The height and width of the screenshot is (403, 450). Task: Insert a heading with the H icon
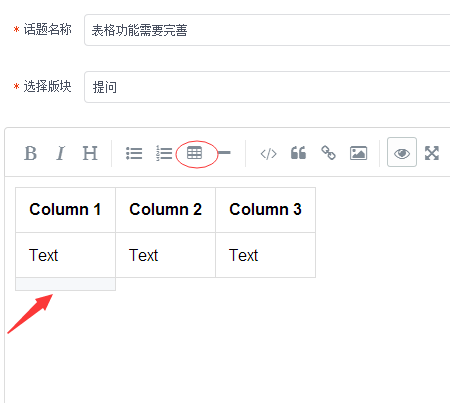(x=90, y=153)
